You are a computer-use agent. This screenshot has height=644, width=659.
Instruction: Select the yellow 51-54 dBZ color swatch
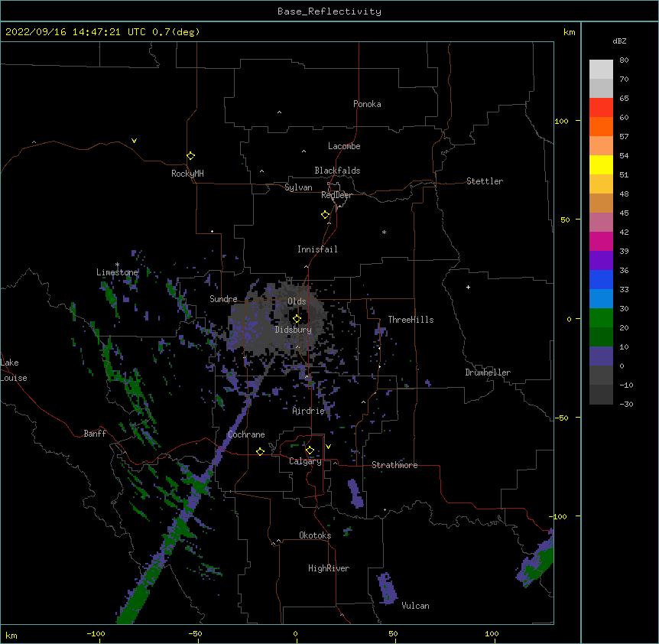point(601,164)
